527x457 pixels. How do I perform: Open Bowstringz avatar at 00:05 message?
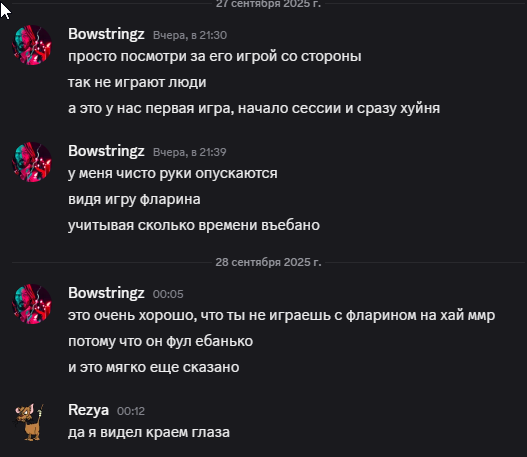32,304
